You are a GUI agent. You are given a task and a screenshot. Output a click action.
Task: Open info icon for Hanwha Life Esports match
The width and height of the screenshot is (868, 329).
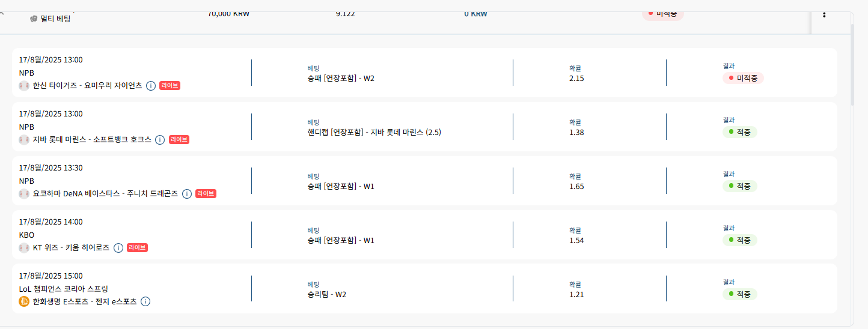pyautogui.click(x=145, y=301)
